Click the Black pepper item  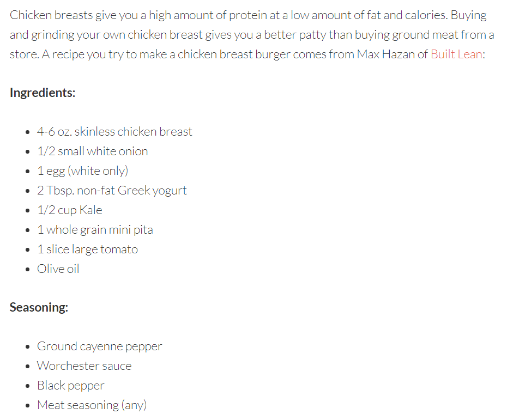click(70, 386)
